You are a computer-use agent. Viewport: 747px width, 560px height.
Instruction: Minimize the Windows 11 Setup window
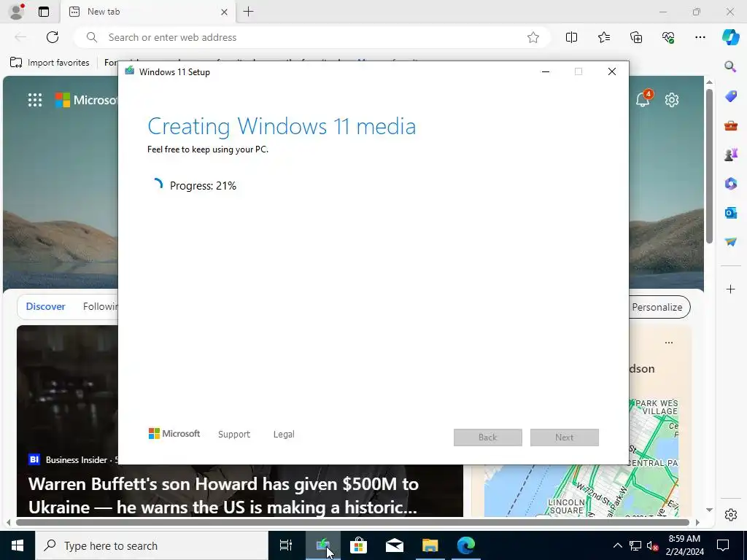click(546, 72)
